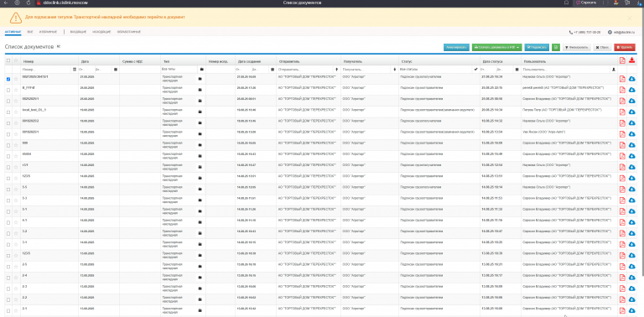
Task: Click red download-all icon in table header
Action: click(631, 60)
